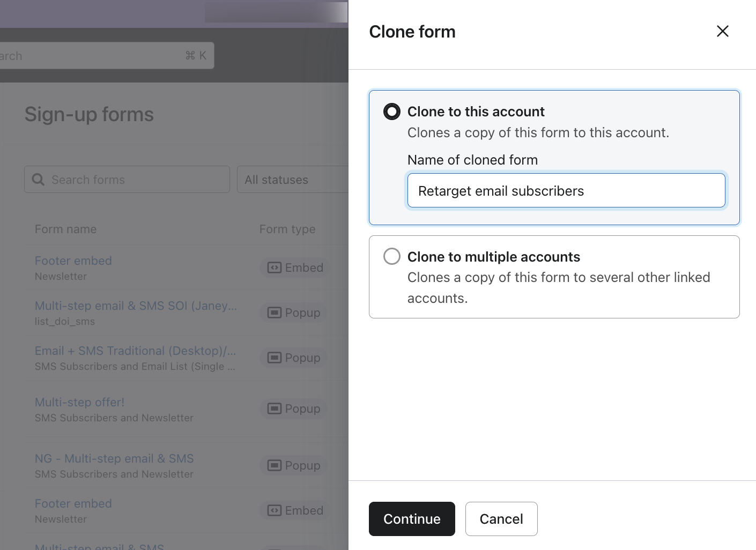756x550 pixels.
Task: Toggle the currently selected clone destination radio
Action: [x=391, y=112]
